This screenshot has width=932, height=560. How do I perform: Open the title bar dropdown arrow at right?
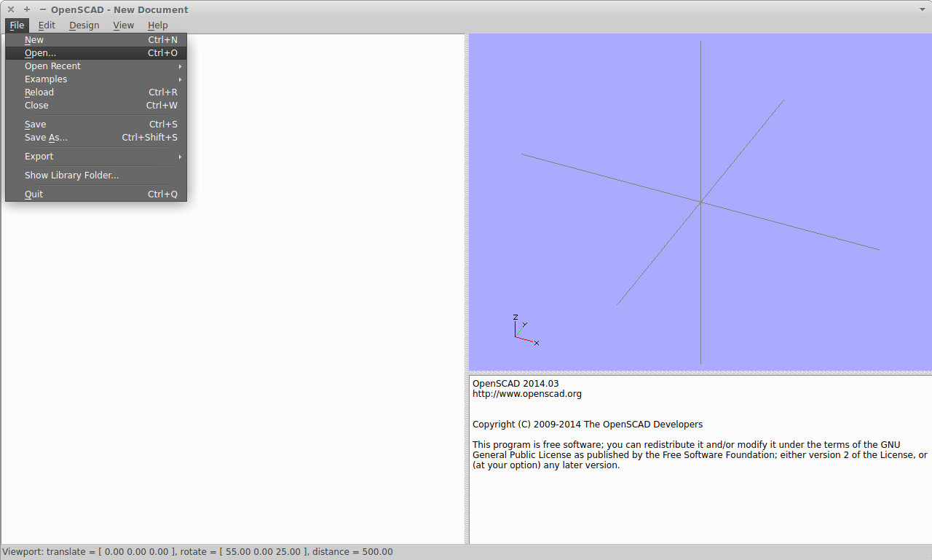click(x=923, y=9)
